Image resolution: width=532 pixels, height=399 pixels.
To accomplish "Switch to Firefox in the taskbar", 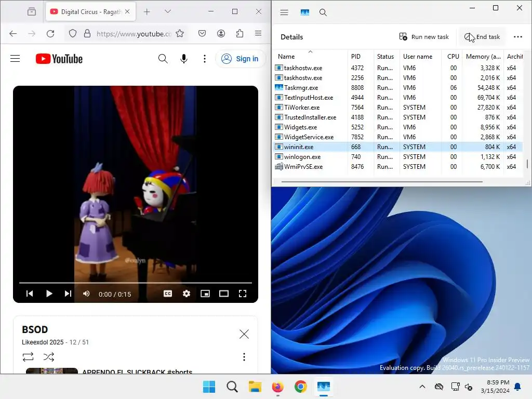I will click(277, 387).
